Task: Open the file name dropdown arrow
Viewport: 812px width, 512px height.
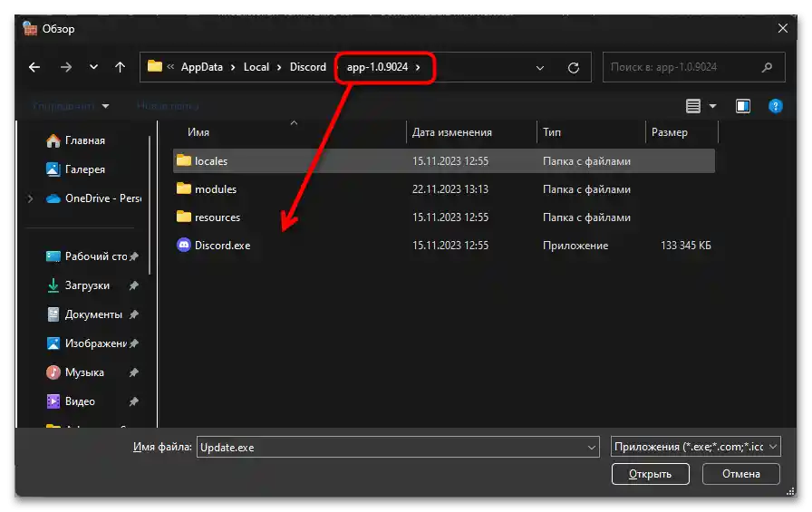Action: [592, 448]
